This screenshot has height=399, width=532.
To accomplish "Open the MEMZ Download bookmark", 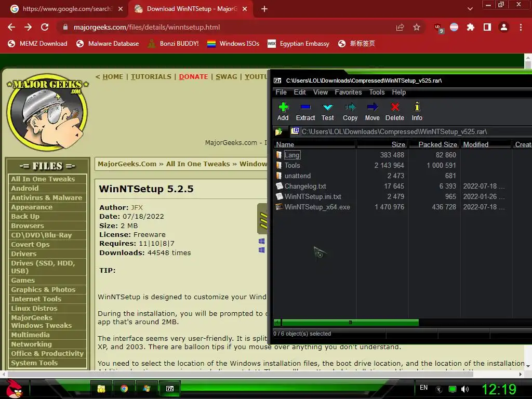I will tap(37, 44).
